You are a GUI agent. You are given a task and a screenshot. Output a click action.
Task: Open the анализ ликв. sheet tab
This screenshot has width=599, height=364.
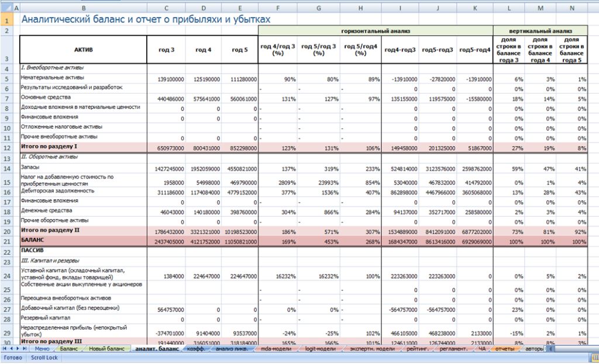tap(232, 348)
